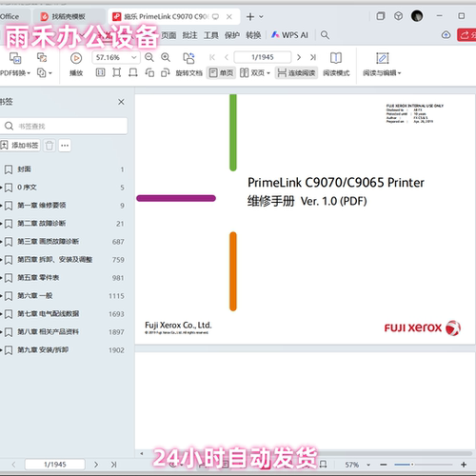Close the PrimeLink C9070 document tab
This screenshot has width=476, height=476.
(x=229, y=16)
